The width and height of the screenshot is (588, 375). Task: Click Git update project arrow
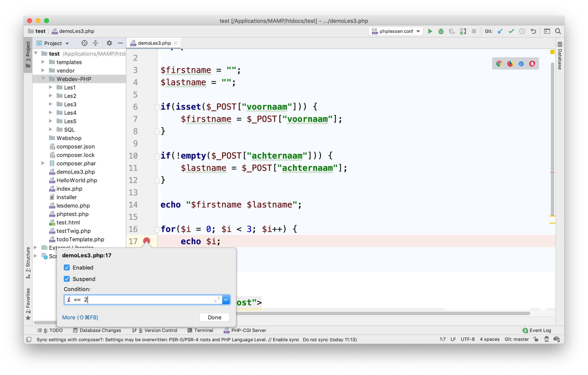[500, 31]
